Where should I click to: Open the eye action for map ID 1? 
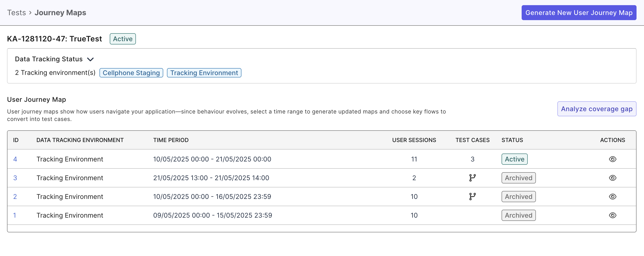[613, 215]
